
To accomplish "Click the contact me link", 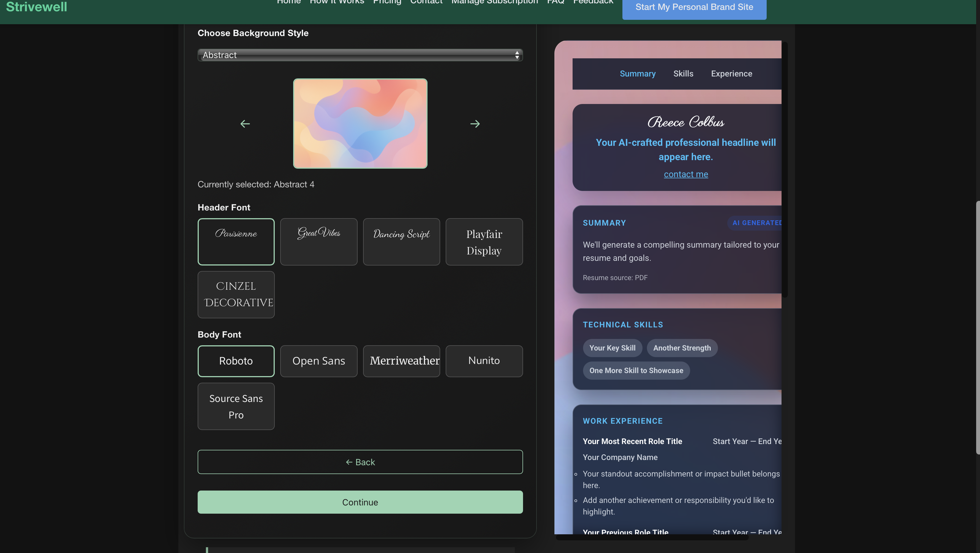I will 685,174.
